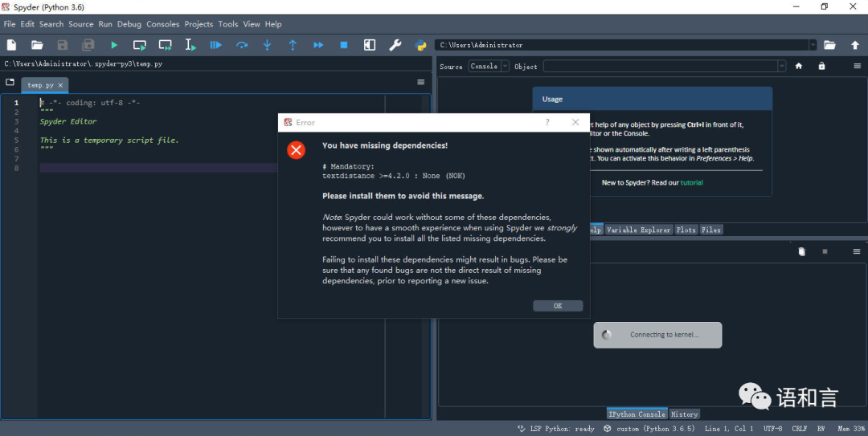Click the UTF-8 encoding indicator
The width and height of the screenshot is (868, 436).
tap(773, 429)
